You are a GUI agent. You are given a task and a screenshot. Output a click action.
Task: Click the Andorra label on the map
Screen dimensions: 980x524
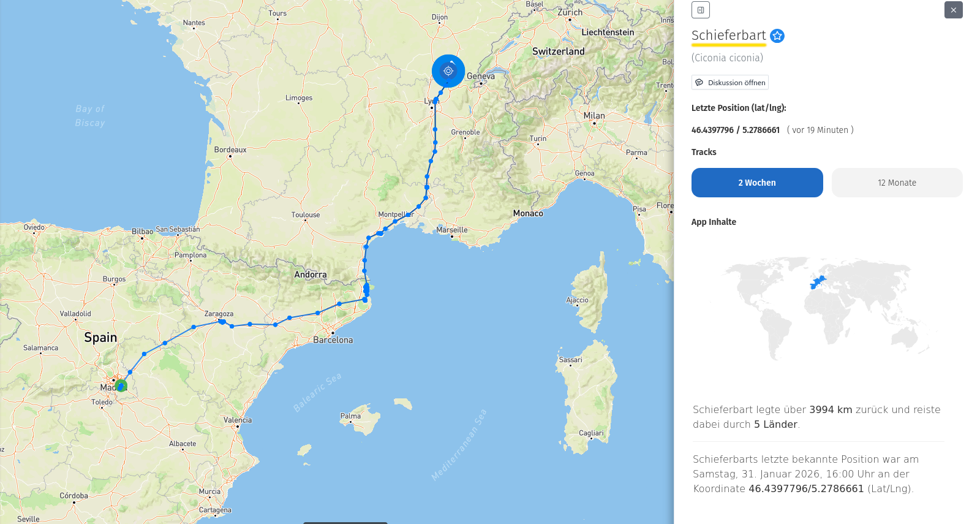pos(310,275)
